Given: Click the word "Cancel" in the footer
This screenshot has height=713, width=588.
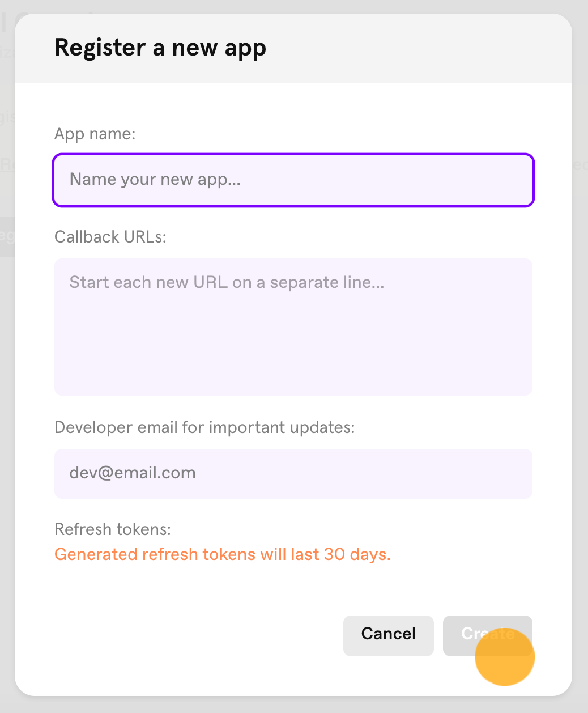Looking at the screenshot, I should (389, 634).
